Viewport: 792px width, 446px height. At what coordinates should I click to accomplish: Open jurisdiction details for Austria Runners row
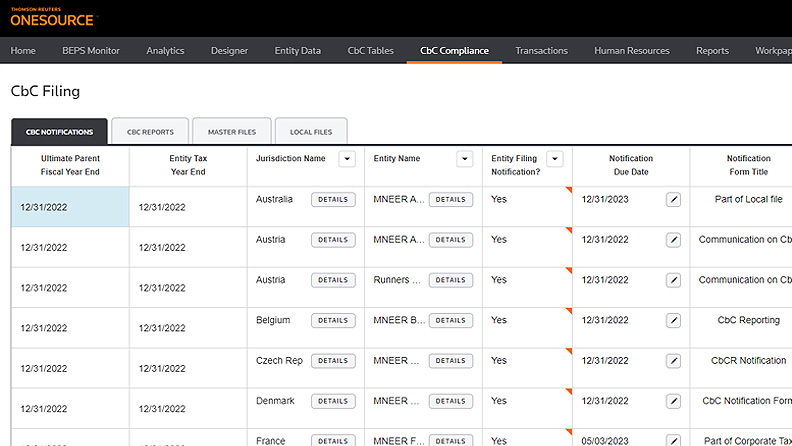point(333,280)
